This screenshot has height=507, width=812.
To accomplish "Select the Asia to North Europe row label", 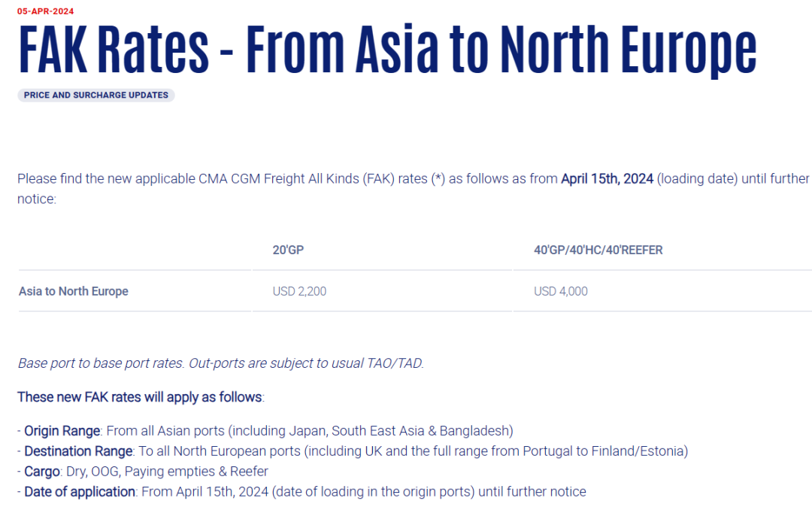I will point(74,291).
